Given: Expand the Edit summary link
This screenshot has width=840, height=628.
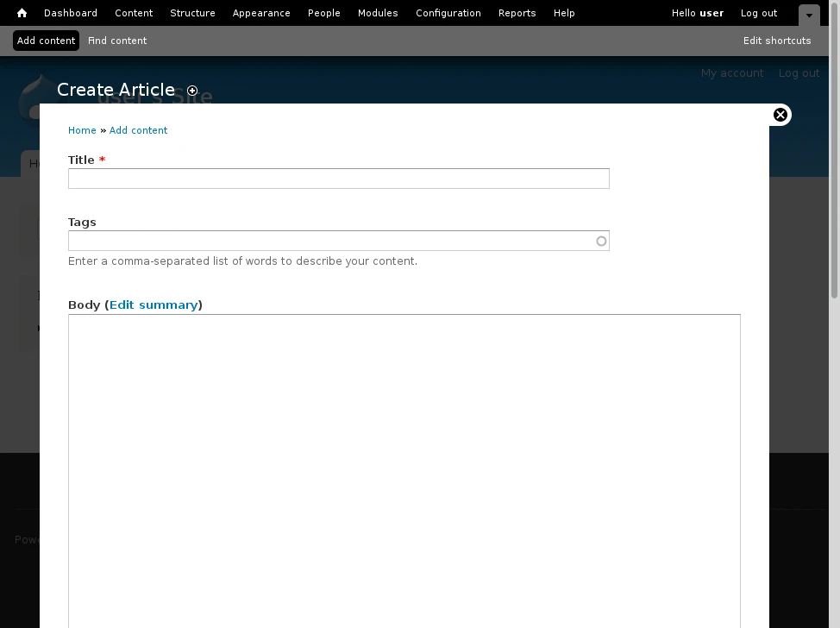Looking at the screenshot, I should click(154, 305).
